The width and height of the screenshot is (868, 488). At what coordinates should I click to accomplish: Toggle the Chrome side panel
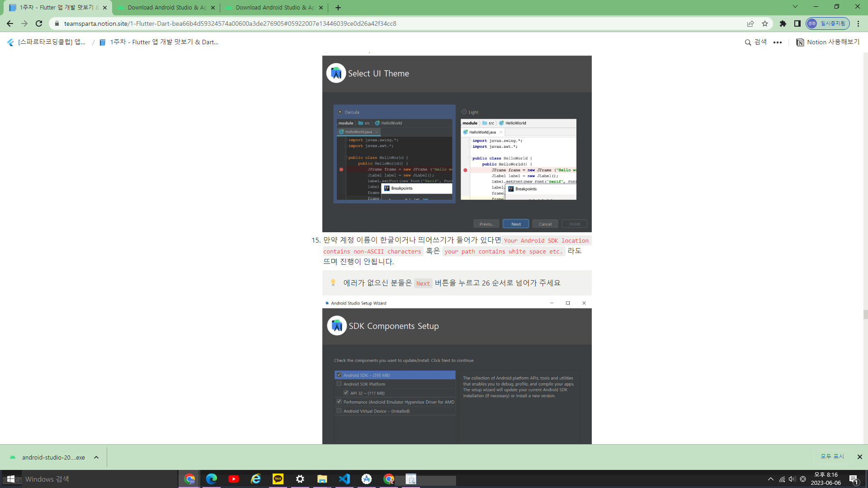click(797, 23)
